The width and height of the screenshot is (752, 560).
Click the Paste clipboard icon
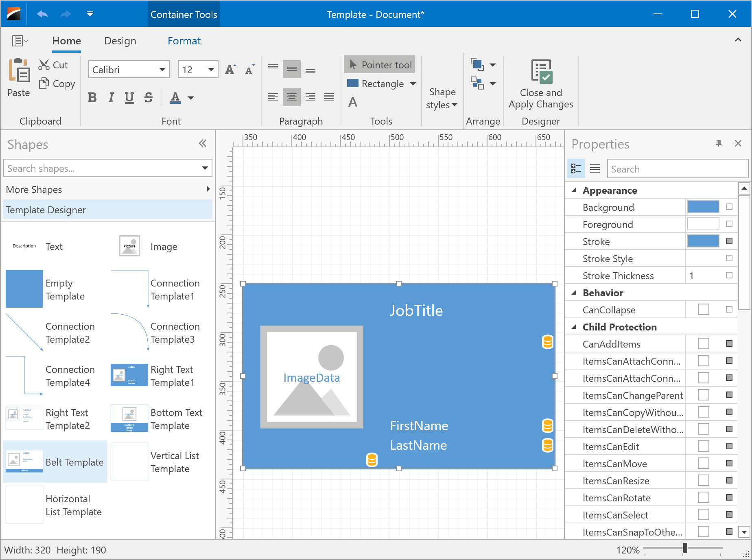point(19,70)
